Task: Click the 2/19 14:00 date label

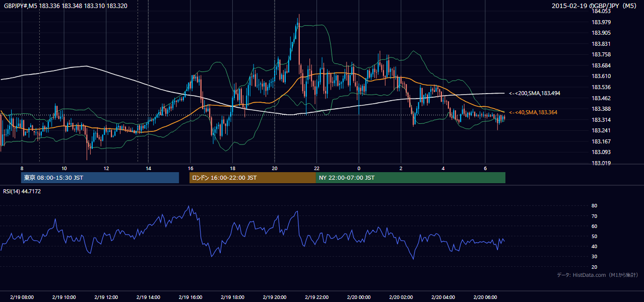Action: (x=148, y=297)
